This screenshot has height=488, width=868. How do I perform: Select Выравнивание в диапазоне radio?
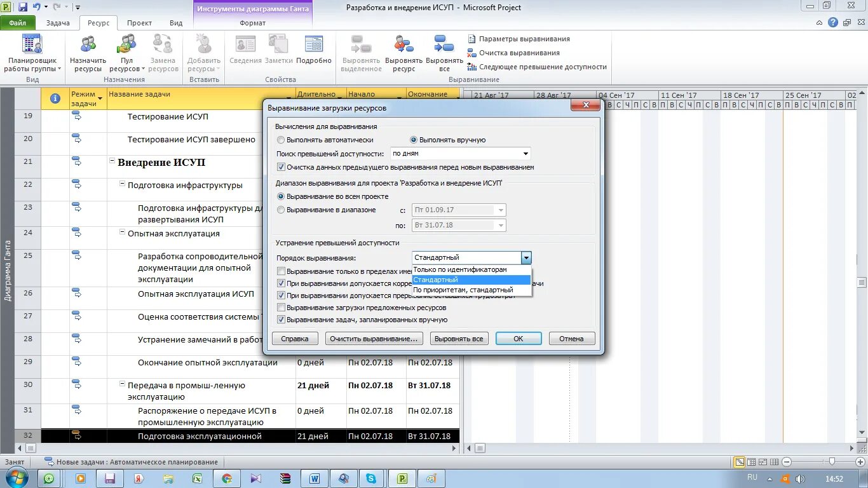click(x=327, y=210)
